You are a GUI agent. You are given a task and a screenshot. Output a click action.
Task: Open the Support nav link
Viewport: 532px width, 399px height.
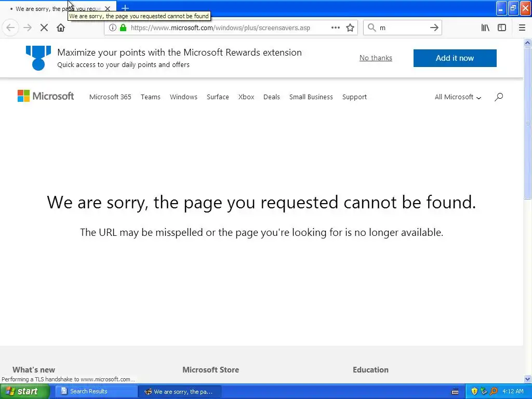pos(354,97)
